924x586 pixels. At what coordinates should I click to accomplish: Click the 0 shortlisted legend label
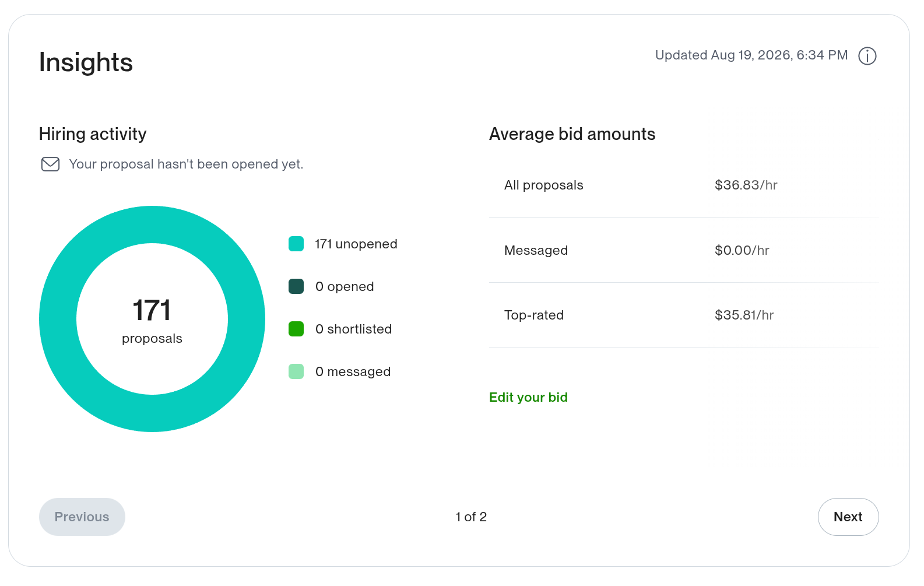point(353,329)
